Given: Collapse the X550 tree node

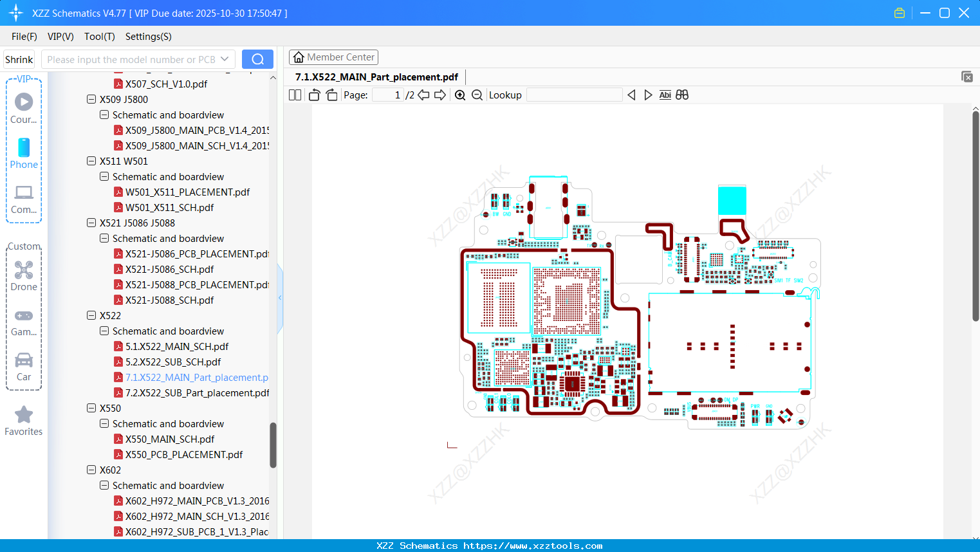Looking at the screenshot, I should [x=91, y=408].
